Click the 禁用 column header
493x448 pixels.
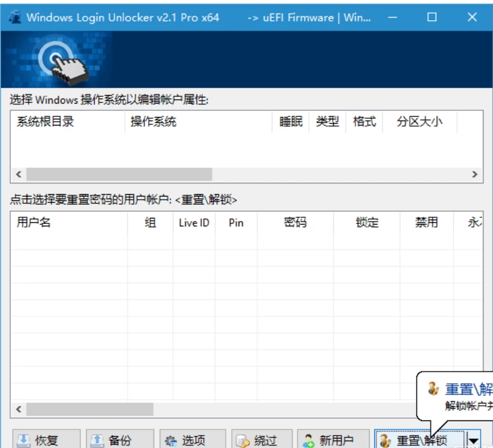tap(427, 222)
